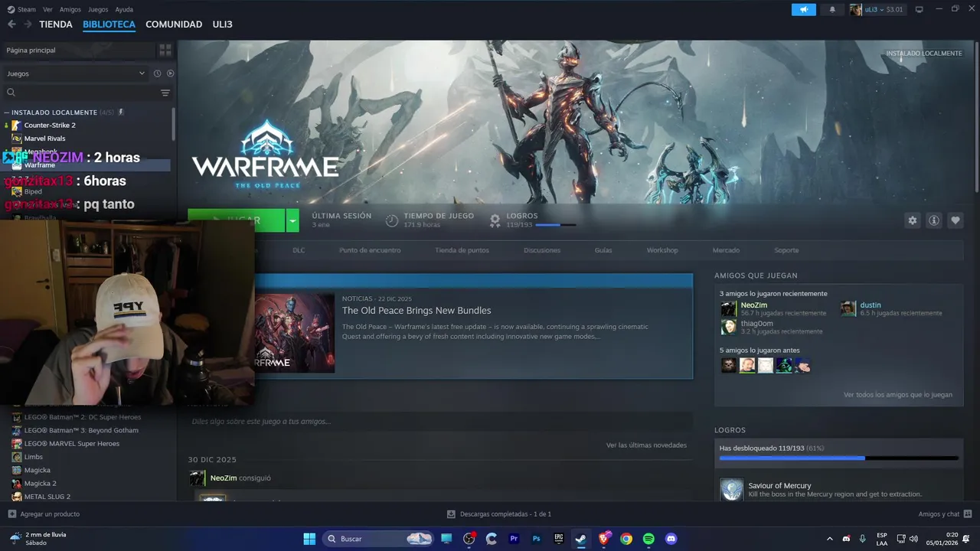Go back with the left arrow
This screenshot has height=551, width=980.
coord(11,24)
